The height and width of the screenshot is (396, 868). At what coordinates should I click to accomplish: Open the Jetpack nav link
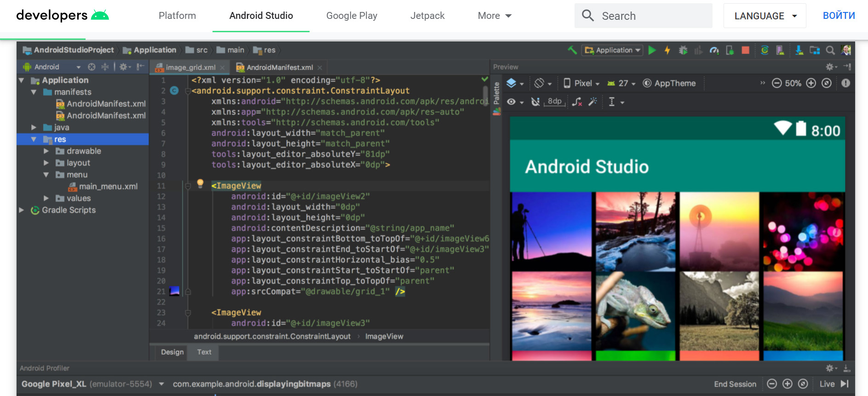[427, 16]
